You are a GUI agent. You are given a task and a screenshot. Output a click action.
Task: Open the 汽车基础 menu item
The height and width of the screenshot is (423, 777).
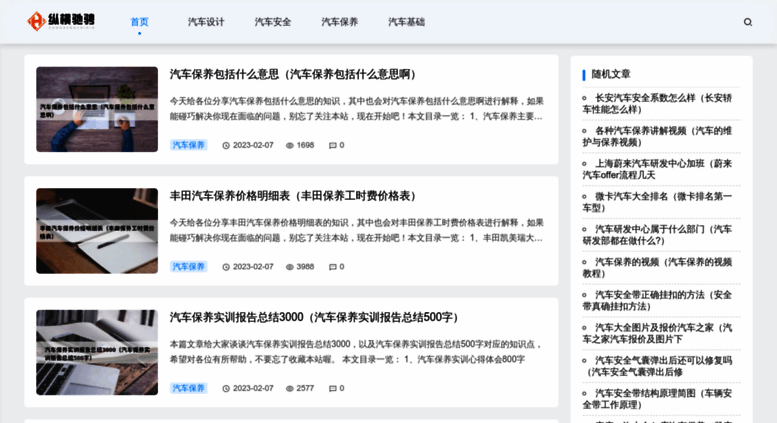pyautogui.click(x=406, y=22)
